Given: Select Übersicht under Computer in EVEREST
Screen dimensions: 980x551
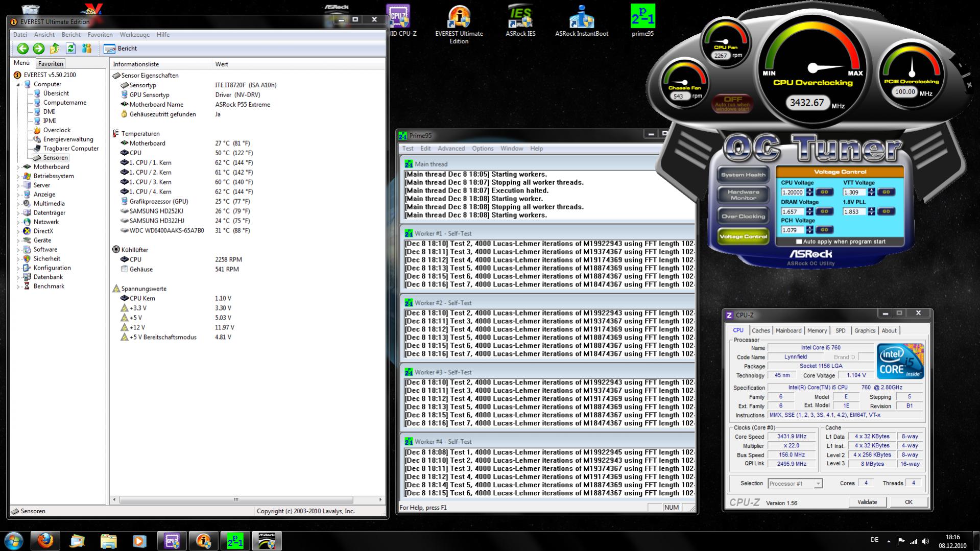Looking at the screenshot, I should [x=56, y=93].
